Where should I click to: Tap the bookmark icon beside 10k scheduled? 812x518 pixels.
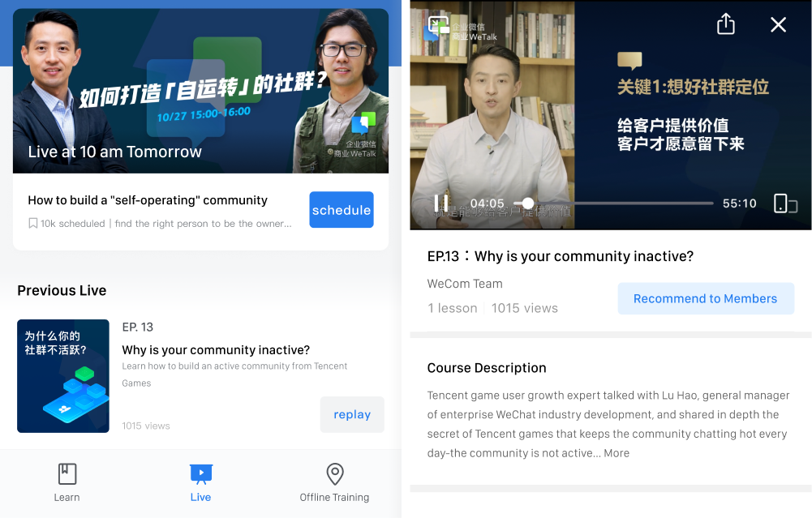32,223
